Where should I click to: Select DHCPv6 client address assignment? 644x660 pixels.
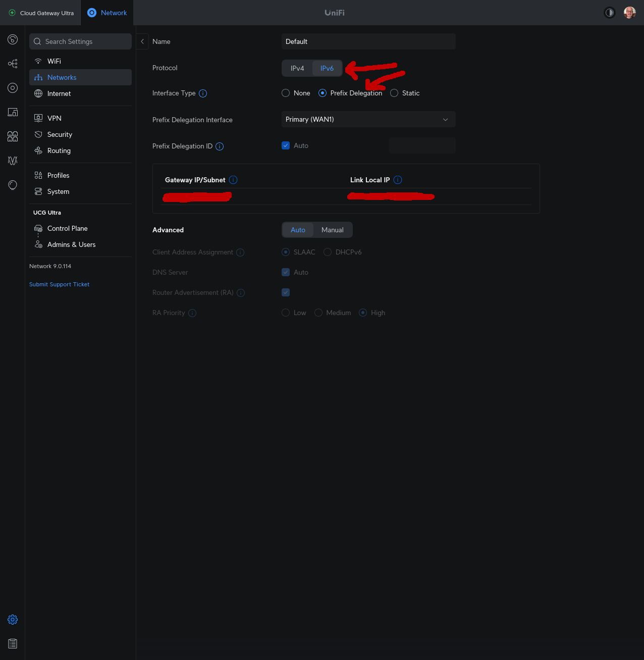pyautogui.click(x=328, y=252)
